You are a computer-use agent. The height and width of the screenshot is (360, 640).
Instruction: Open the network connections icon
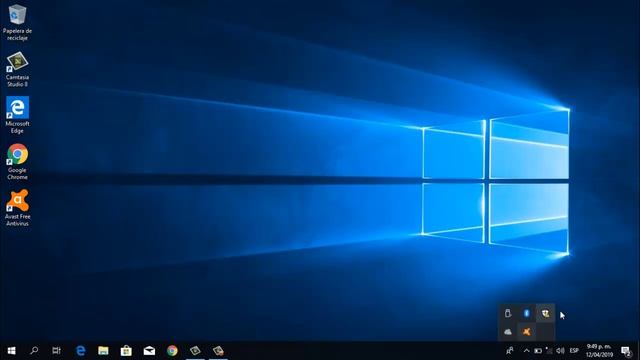(549, 351)
